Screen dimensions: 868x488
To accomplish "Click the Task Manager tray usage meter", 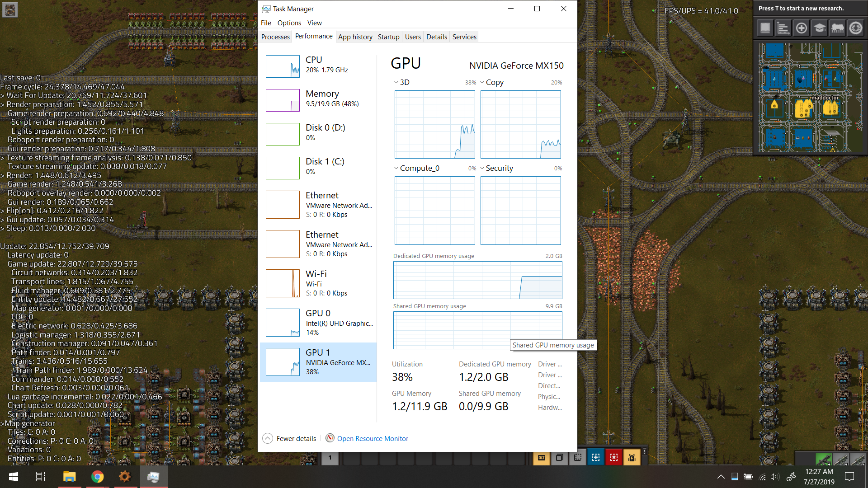I will pyautogui.click(x=735, y=477).
